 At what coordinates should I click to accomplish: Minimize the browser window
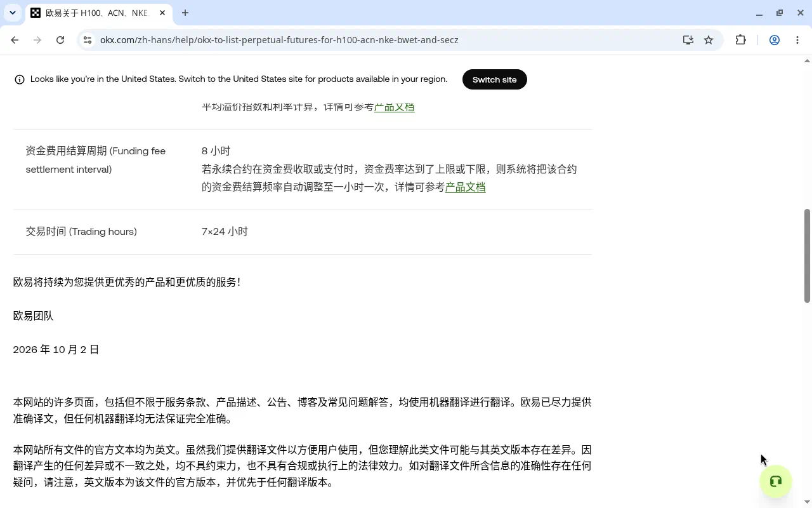pos(759,13)
